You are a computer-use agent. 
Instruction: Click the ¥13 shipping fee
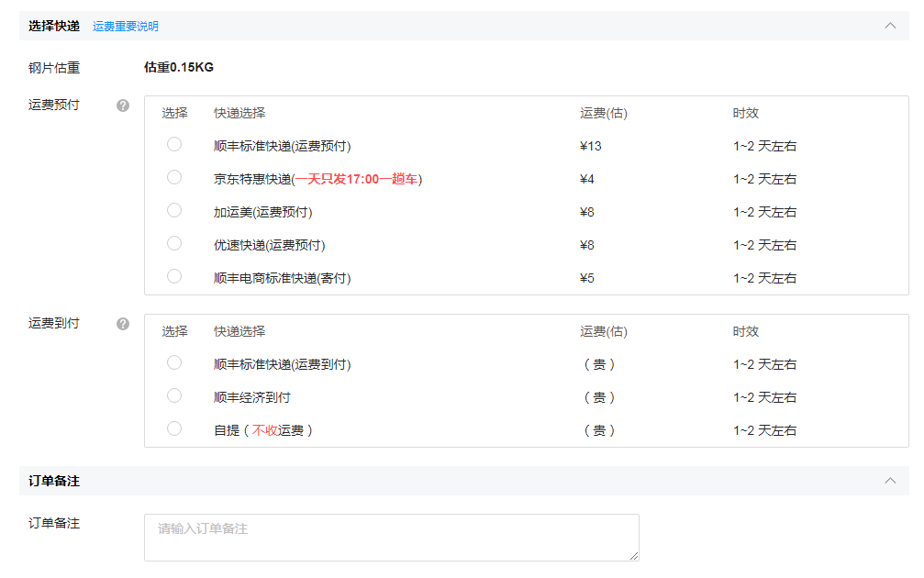coord(591,146)
